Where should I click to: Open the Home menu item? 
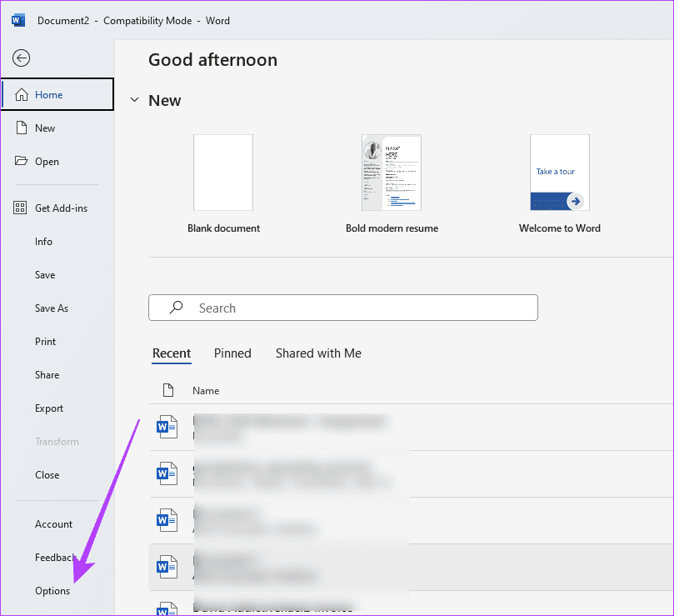pyautogui.click(x=57, y=95)
